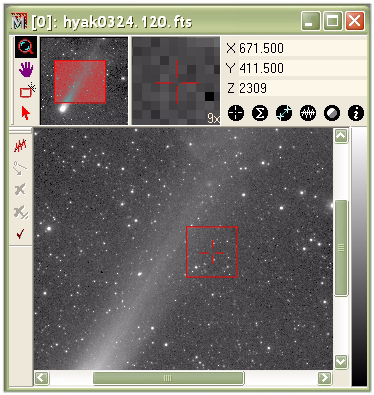Click the half-shaded contrast adjustment icon

(332, 113)
